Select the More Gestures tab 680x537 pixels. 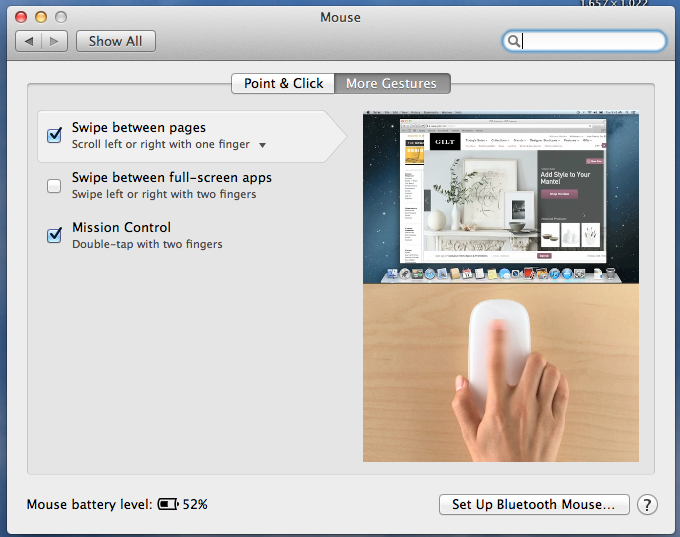point(392,83)
